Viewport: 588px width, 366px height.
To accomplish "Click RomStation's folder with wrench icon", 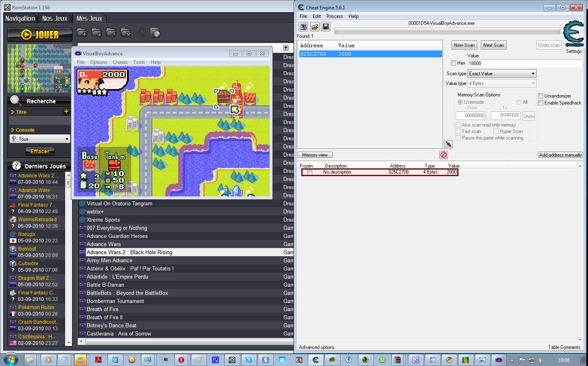I will click(111, 33).
